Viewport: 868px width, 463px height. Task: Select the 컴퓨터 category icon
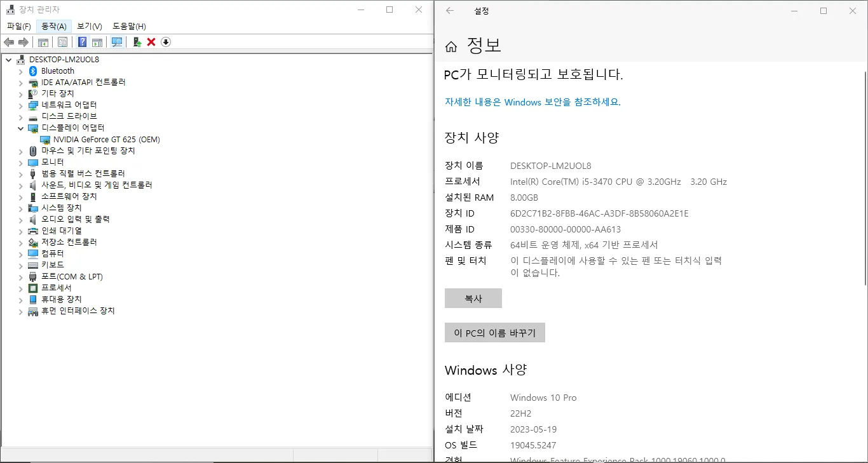pyautogui.click(x=34, y=253)
